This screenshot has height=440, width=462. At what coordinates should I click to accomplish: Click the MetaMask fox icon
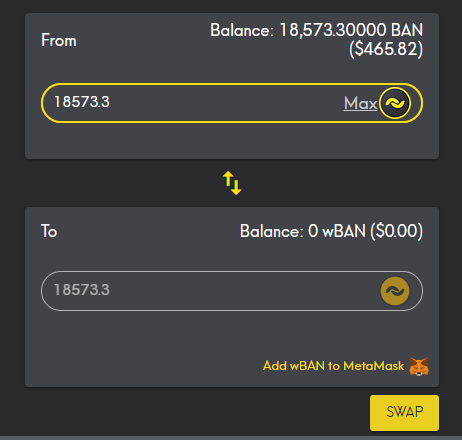[419, 366]
